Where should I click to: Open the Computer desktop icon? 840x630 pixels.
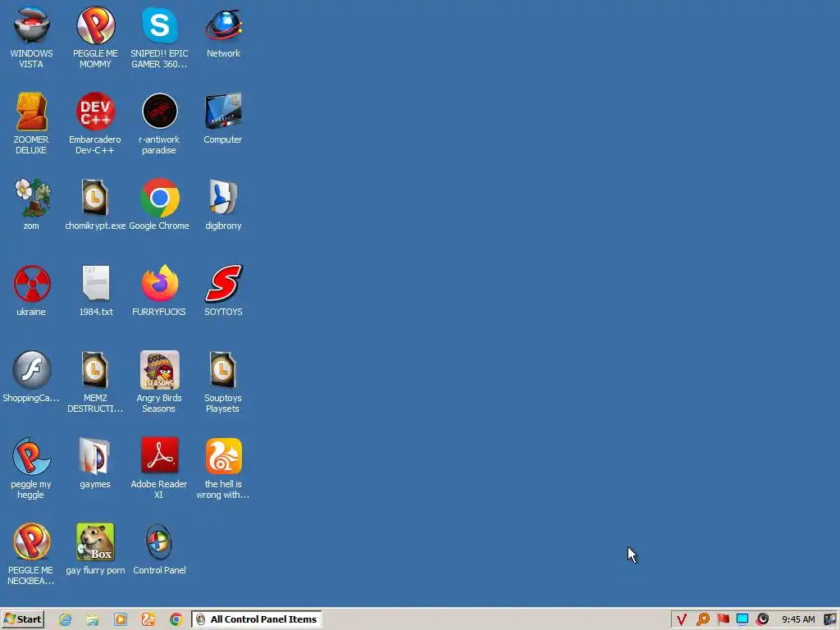(223, 118)
